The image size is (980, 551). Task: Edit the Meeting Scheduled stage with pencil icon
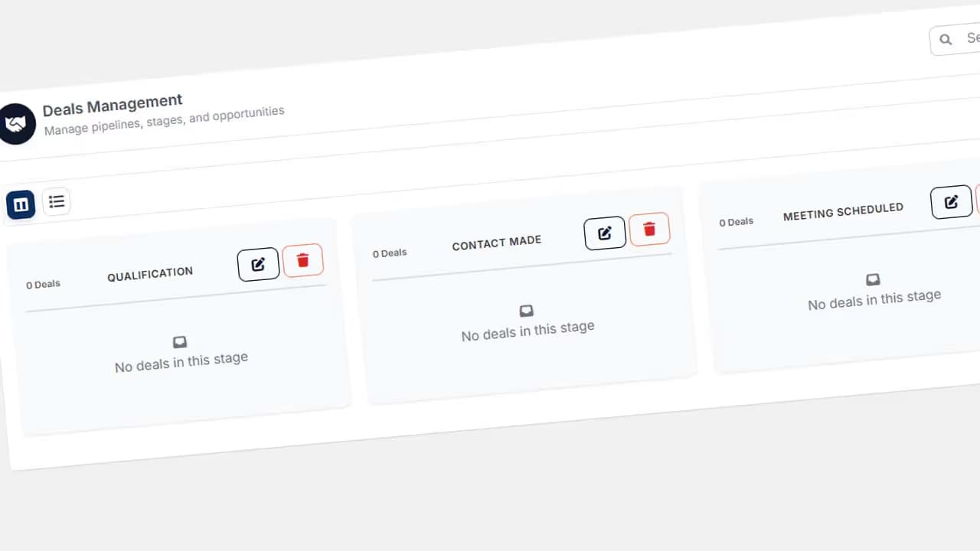[x=951, y=201]
